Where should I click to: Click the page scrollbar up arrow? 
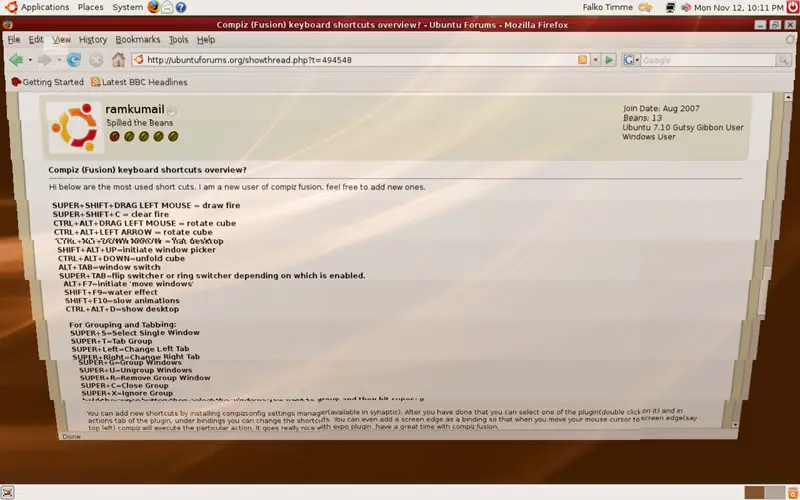[788, 97]
